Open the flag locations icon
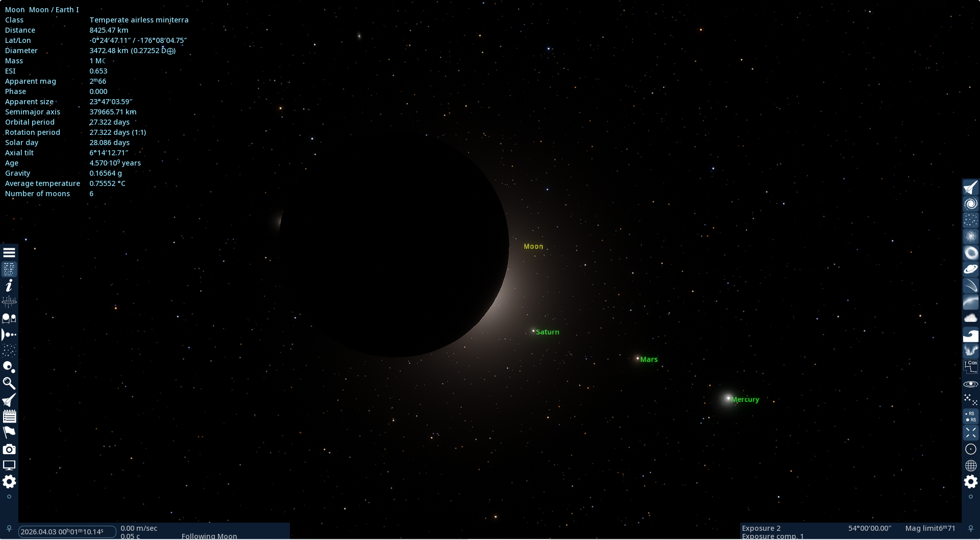980x540 pixels. 9,433
